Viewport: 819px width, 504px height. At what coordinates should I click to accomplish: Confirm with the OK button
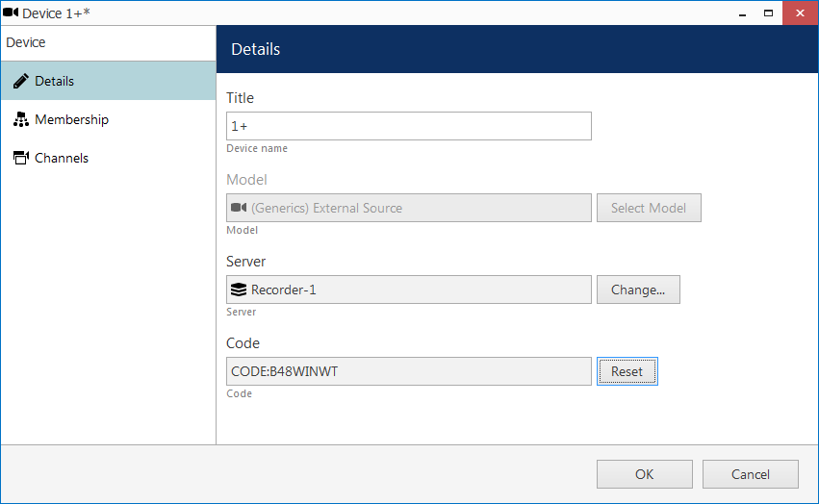point(645,474)
